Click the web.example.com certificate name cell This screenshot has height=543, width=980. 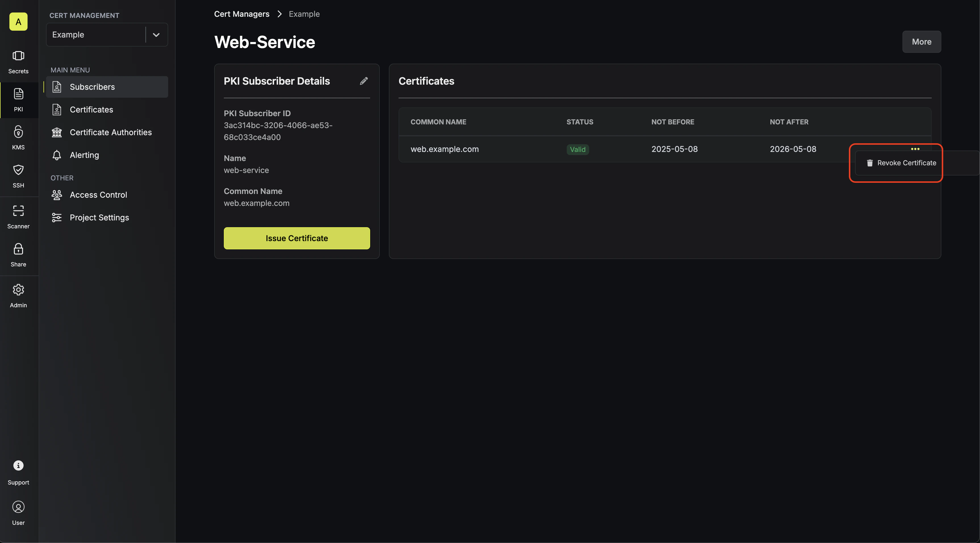point(445,149)
